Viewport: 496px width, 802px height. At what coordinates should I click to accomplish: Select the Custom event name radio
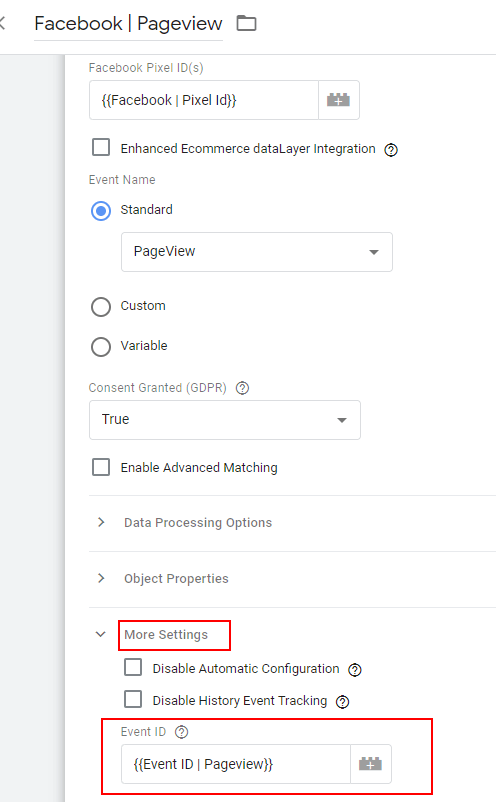pyautogui.click(x=101, y=307)
